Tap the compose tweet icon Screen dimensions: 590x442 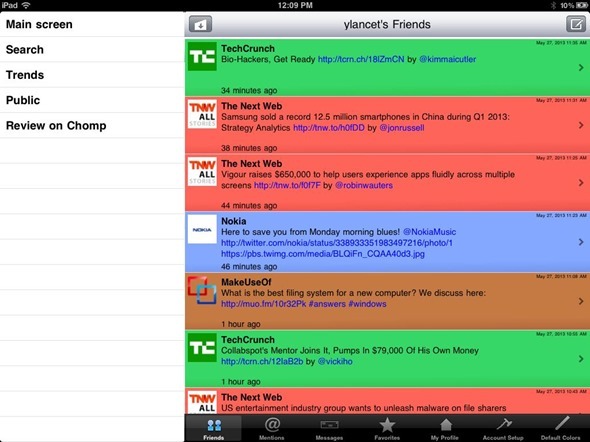(576, 24)
